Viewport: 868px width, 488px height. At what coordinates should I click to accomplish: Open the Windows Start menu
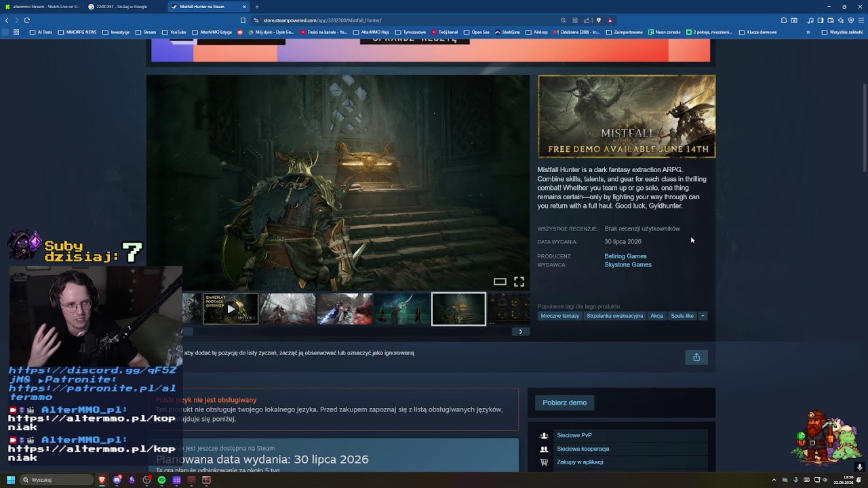tap(11, 480)
